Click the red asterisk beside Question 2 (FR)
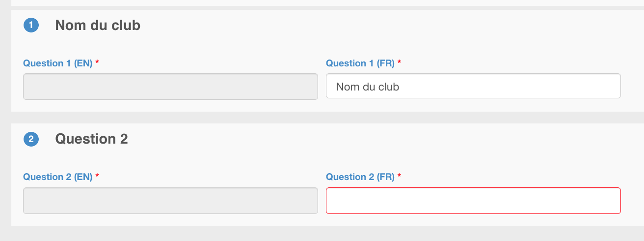This screenshot has width=644, height=241. tap(400, 177)
